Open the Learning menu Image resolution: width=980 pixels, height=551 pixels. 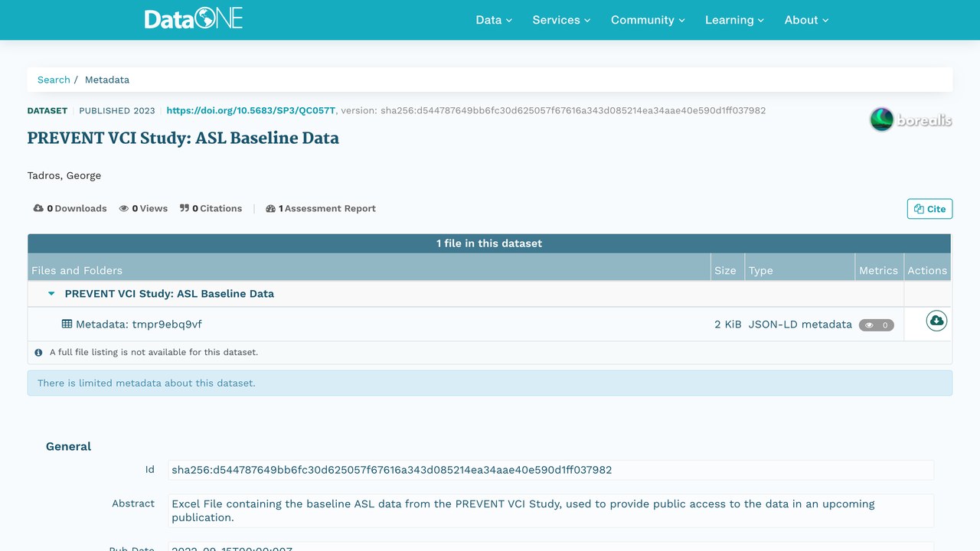tap(734, 20)
